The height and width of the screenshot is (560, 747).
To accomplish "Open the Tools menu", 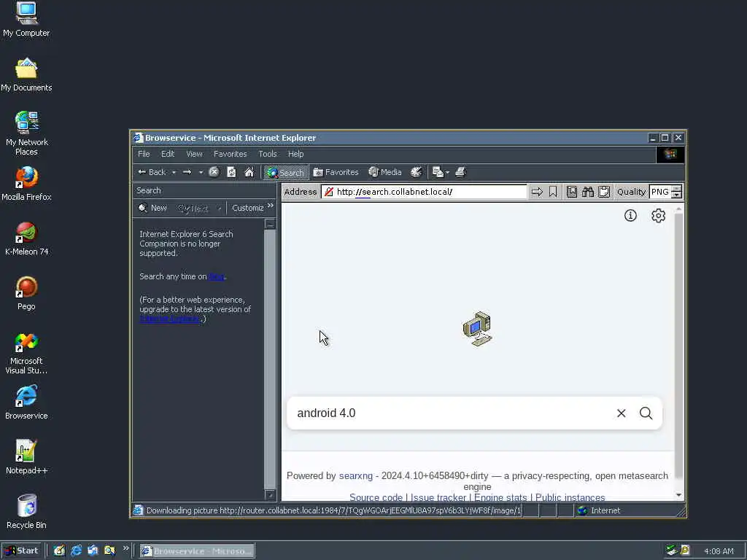I will tap(267, 154).
